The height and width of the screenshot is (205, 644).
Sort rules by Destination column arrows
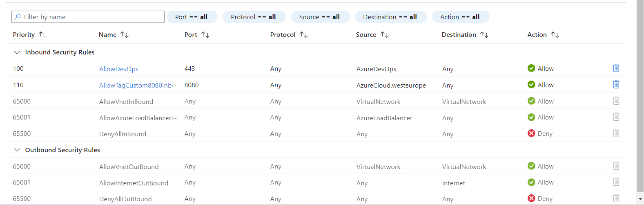click(x=484, y=35)
